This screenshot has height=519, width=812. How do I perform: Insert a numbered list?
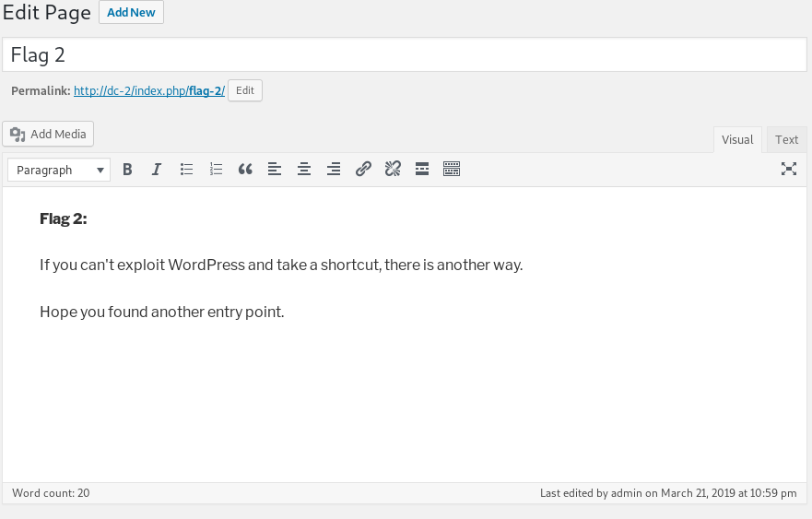click(x=216, y=170)
